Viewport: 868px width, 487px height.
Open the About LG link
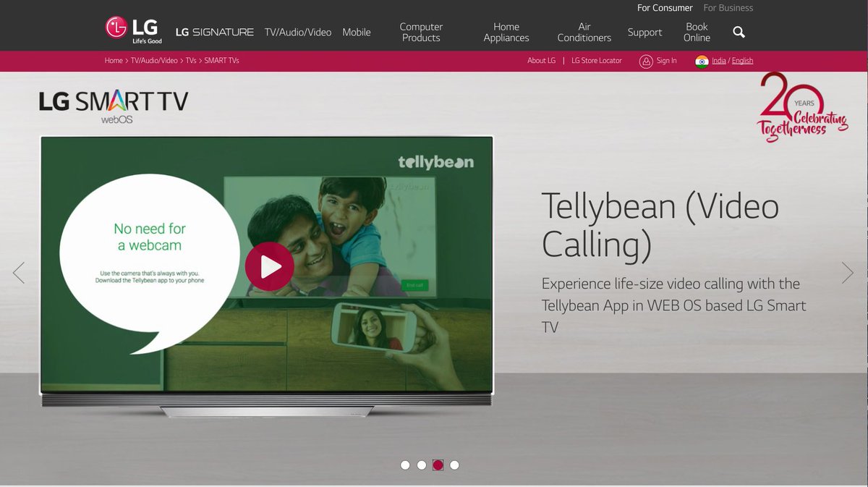(x=541, y=61)
